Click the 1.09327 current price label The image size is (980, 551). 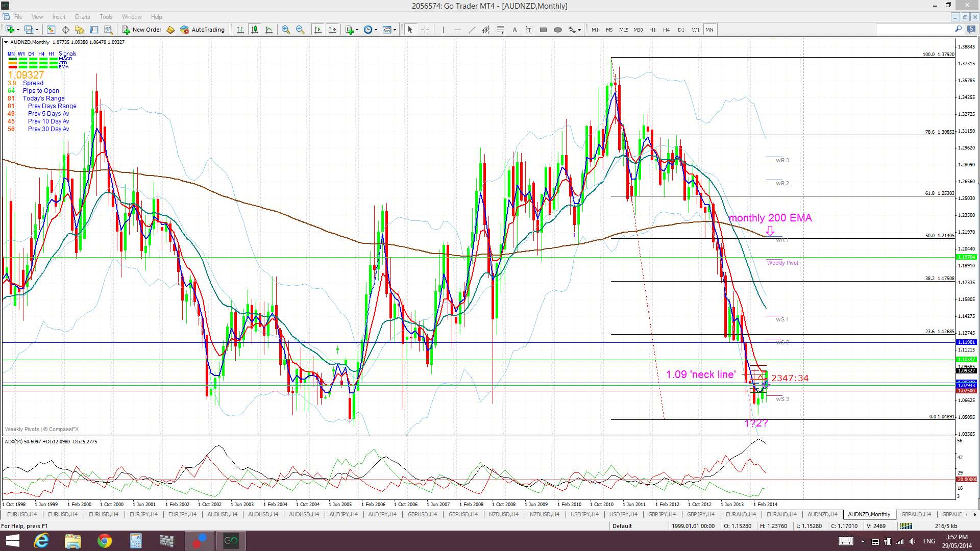click(967, 371)
